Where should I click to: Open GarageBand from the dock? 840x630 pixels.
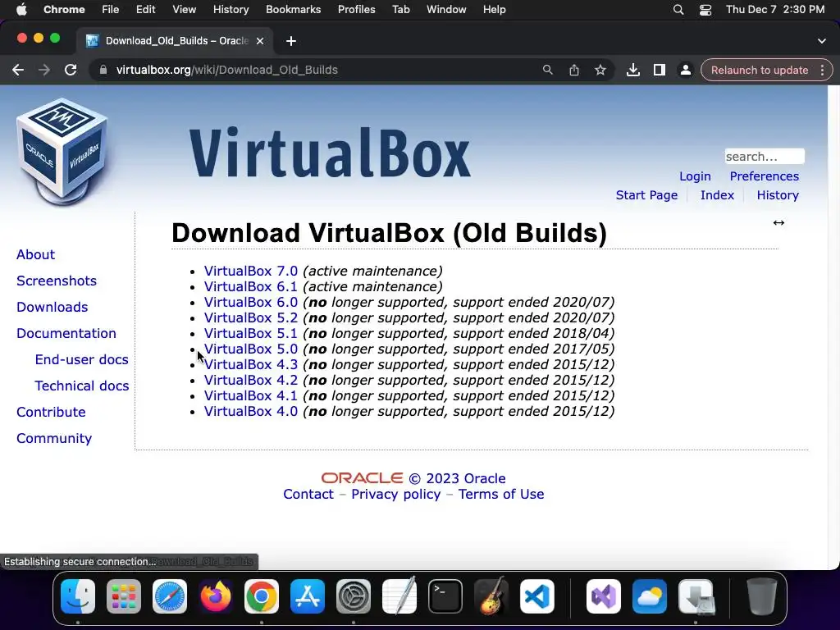point(491,596)
